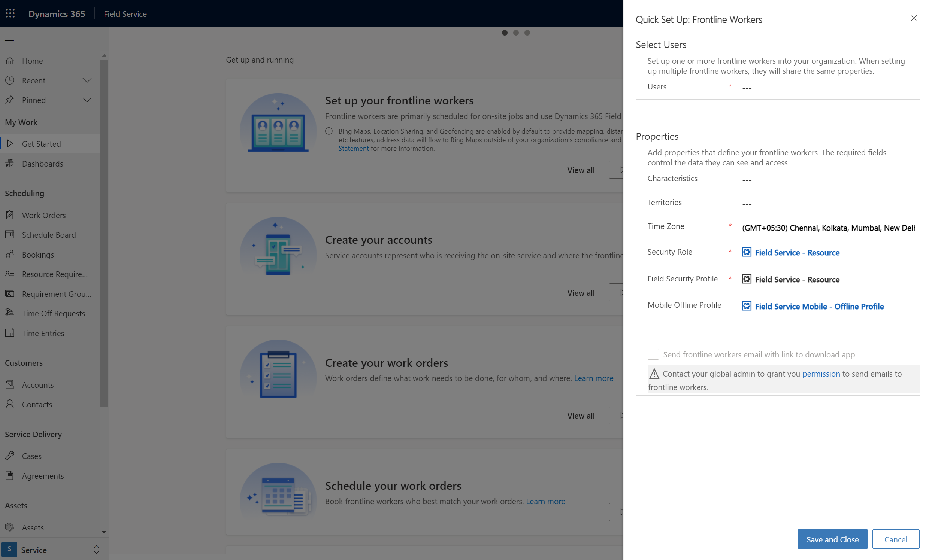The image size is (932, 560).
Task: Select the first carousel dot indicator
Action: click(505, 33)
